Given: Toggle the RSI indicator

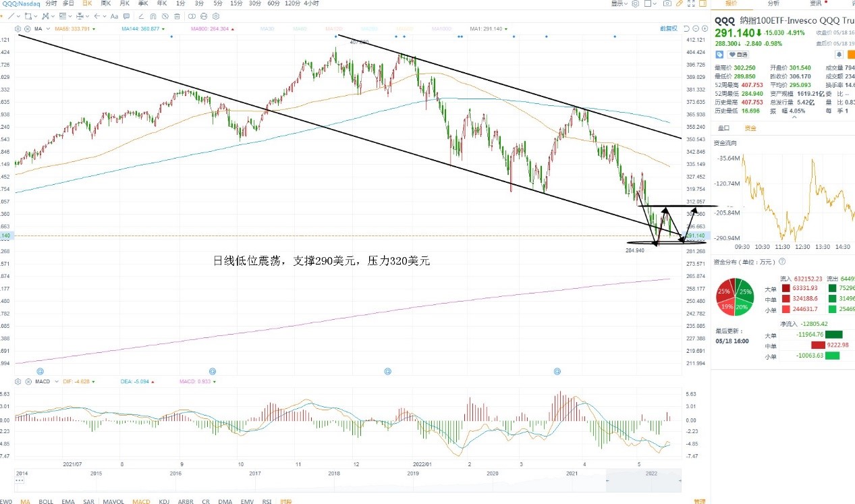Looking at the screenshot, I should [x=267, y=501].
